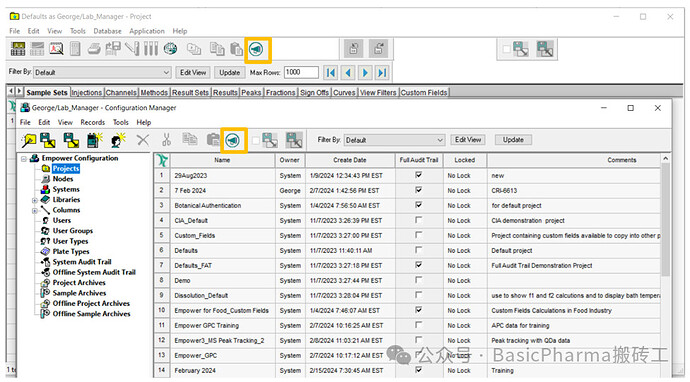Click the Paste icon in Configuration Manager toolbar
Screen dimensions: 690x382
213,140
